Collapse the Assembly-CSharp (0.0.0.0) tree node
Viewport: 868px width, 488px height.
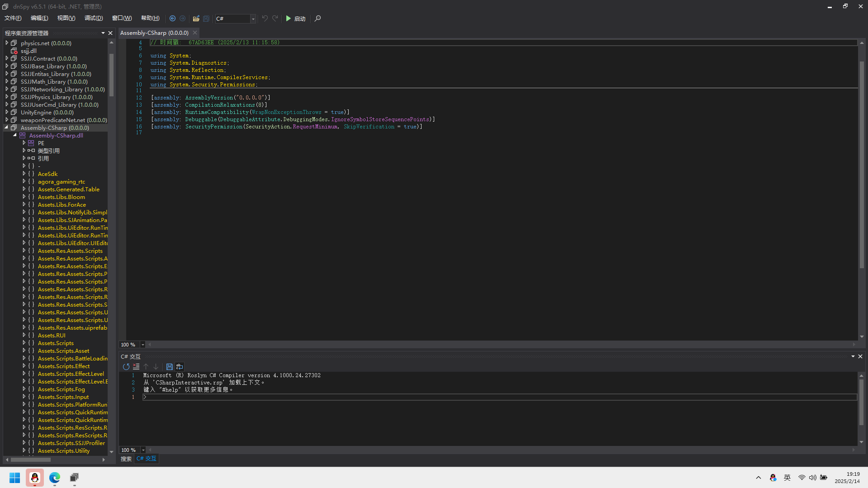click(x=7, y=128)
